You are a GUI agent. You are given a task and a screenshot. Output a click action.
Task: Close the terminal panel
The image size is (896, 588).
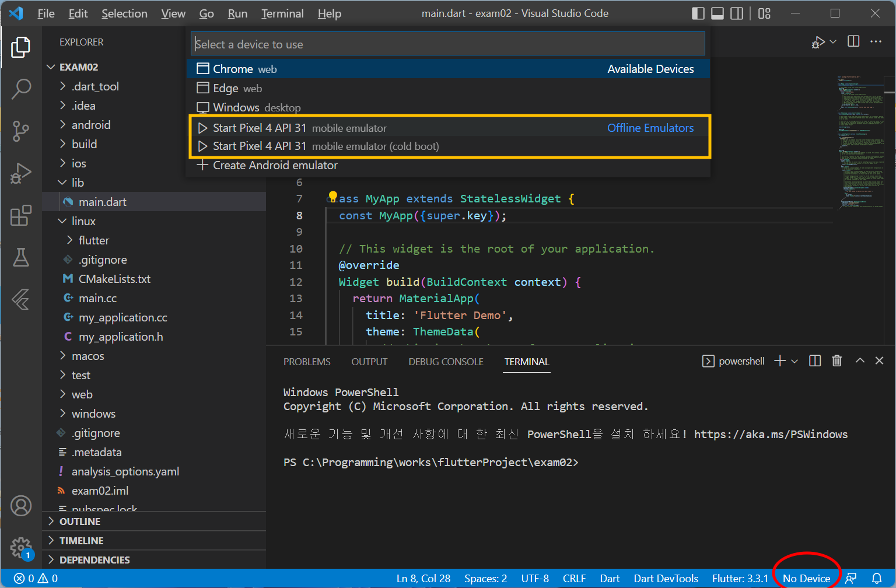[x=880, y=361]
